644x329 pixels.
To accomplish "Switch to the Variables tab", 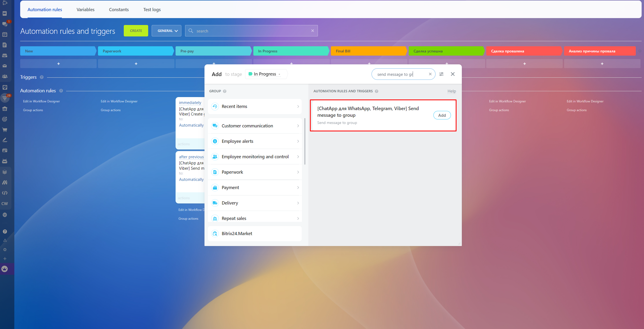I will (86, 10).
